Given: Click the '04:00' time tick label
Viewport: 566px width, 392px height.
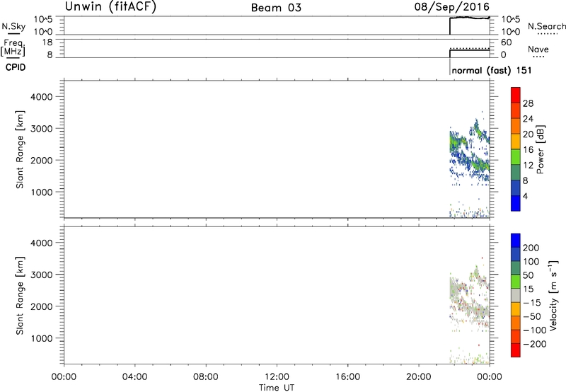Looking at the screenshot, I should pyautogui.click(x=134, y=377).
